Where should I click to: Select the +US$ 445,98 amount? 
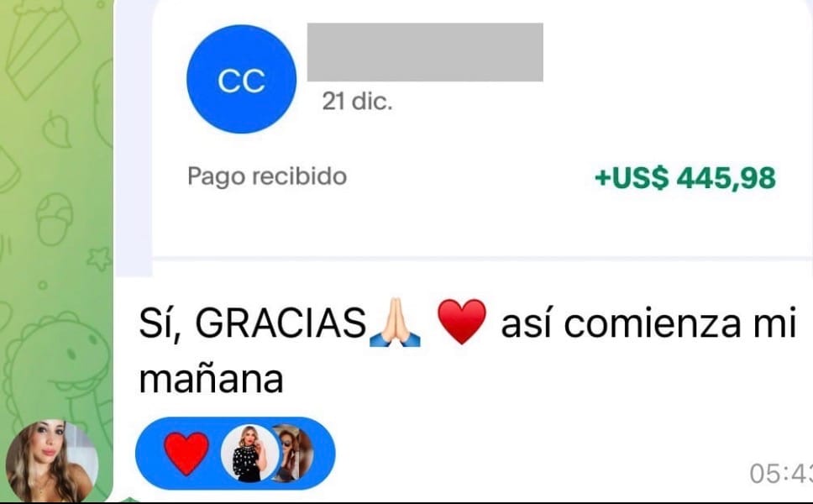tap(685, 178)
